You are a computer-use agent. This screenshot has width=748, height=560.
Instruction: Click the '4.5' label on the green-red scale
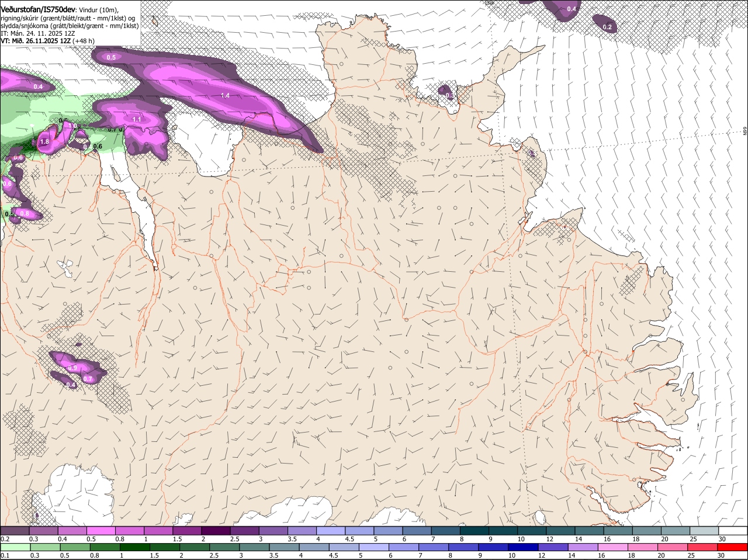334,555
